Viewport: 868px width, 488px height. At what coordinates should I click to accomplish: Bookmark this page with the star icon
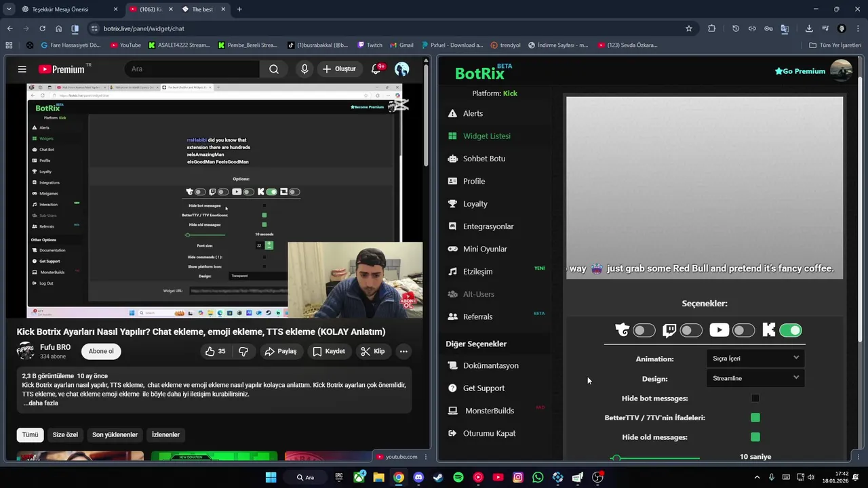689,28
